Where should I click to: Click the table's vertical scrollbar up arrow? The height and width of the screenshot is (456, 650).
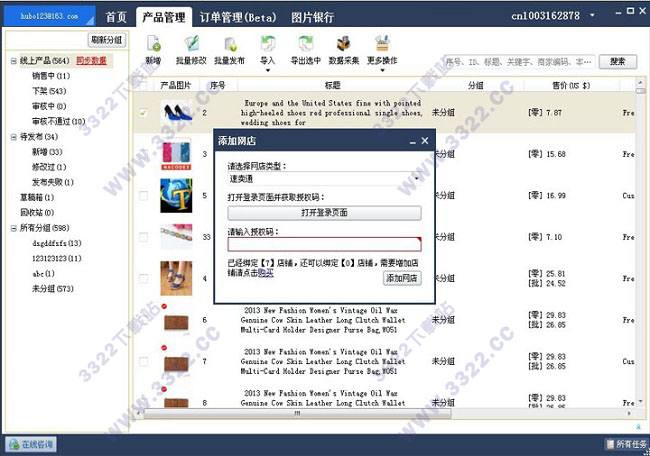640,82
